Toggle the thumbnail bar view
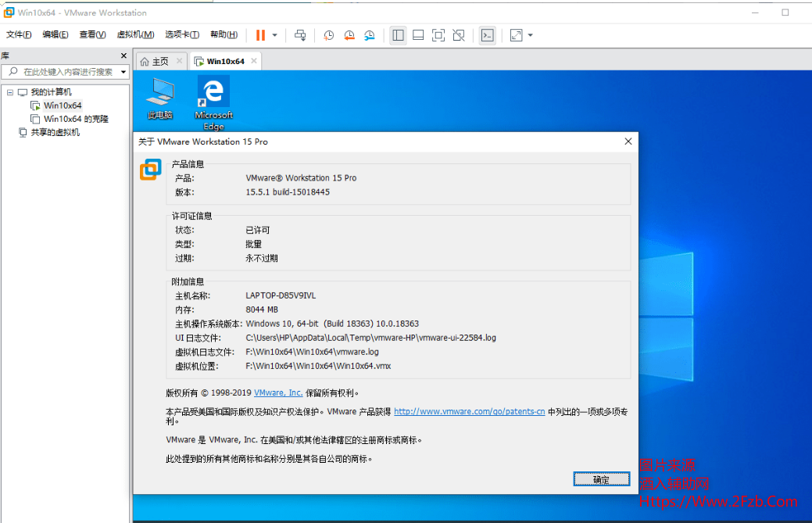 click(x=418, y=35)
